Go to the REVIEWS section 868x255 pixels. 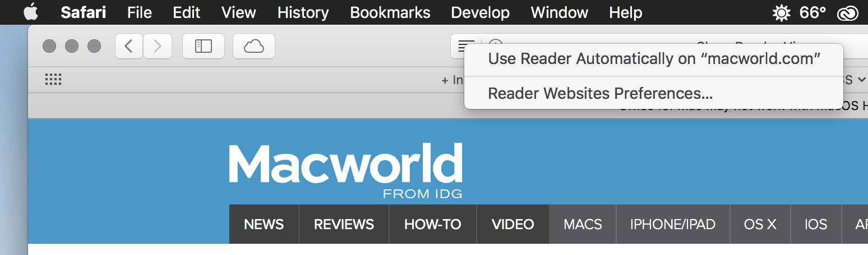point(344,225)
